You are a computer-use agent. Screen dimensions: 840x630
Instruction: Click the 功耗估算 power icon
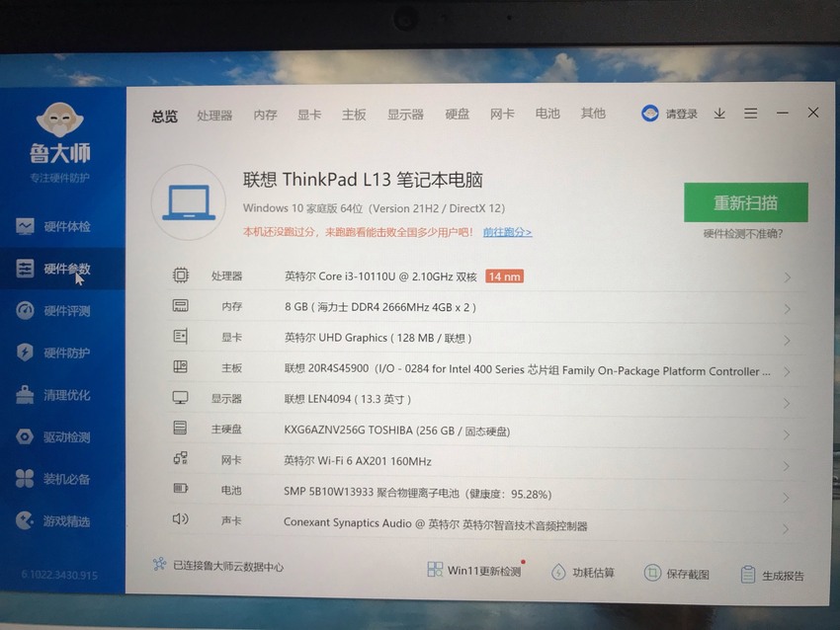coord(558,572)
